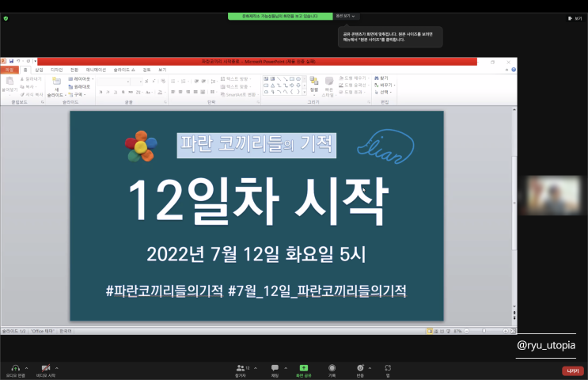The width and height of the screenshot is (588, 380).
Task: Click the Zoom Record (기록) icon
Action: pos(332,368)
